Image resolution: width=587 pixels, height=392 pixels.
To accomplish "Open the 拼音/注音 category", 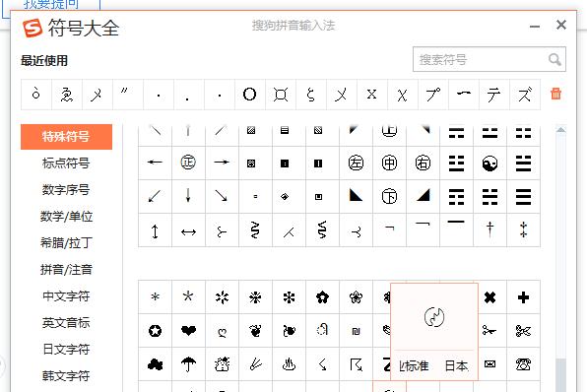I will 66,270.
